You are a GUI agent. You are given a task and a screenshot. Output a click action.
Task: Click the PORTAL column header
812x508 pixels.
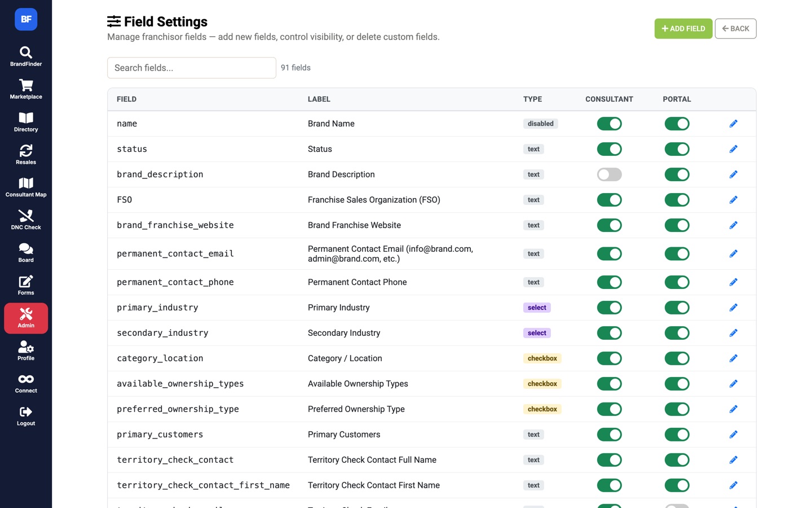(677, 99)
